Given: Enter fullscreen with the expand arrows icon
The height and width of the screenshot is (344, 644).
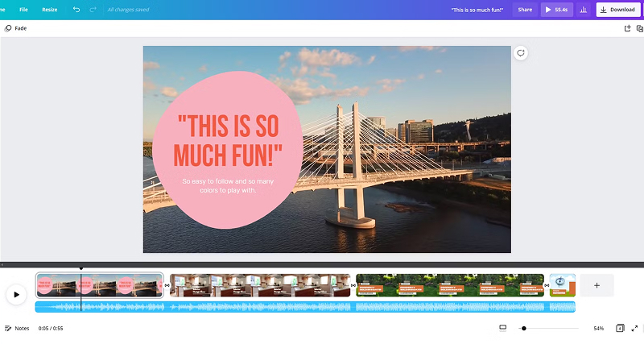Looking at the screenshot, I should point(635,329).
